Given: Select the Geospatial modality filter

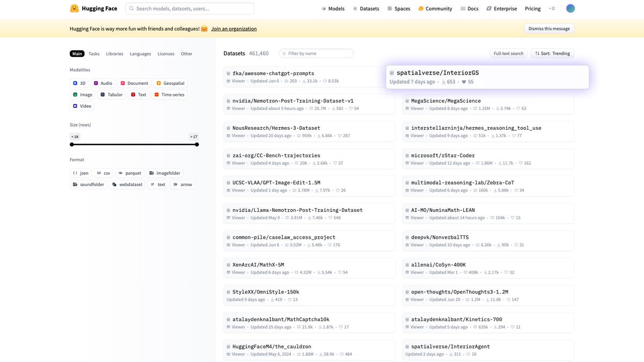Looking at the screenshot, I should (171, 83).
